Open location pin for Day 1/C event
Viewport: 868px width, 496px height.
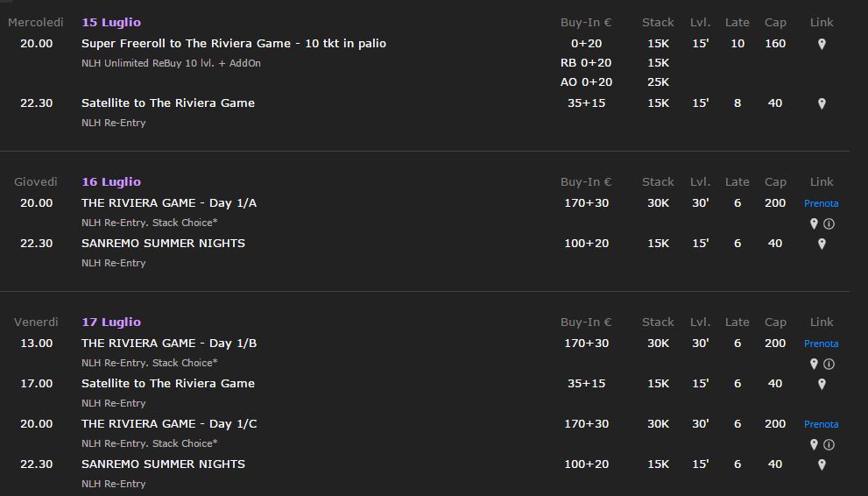click(x=814, y=444)
